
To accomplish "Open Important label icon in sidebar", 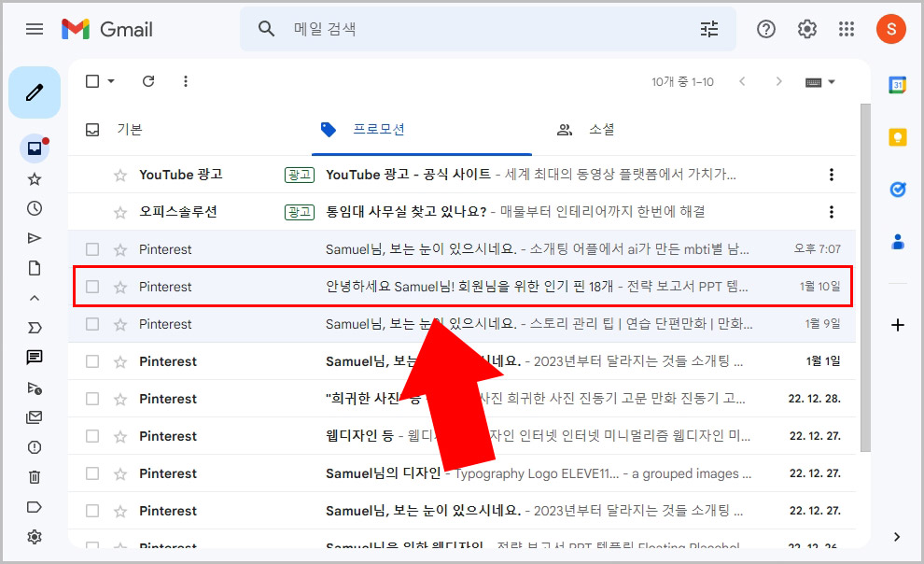I will (35, 328).
